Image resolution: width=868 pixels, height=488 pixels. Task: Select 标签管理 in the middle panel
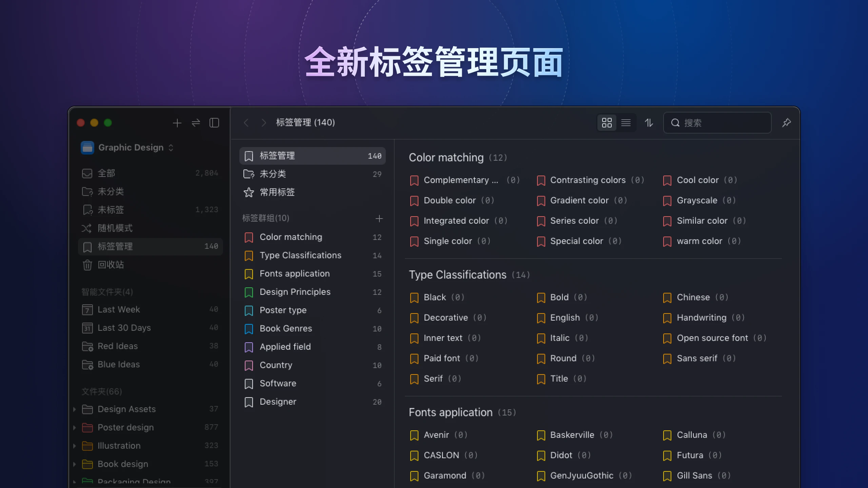click(x=312, y=156)
